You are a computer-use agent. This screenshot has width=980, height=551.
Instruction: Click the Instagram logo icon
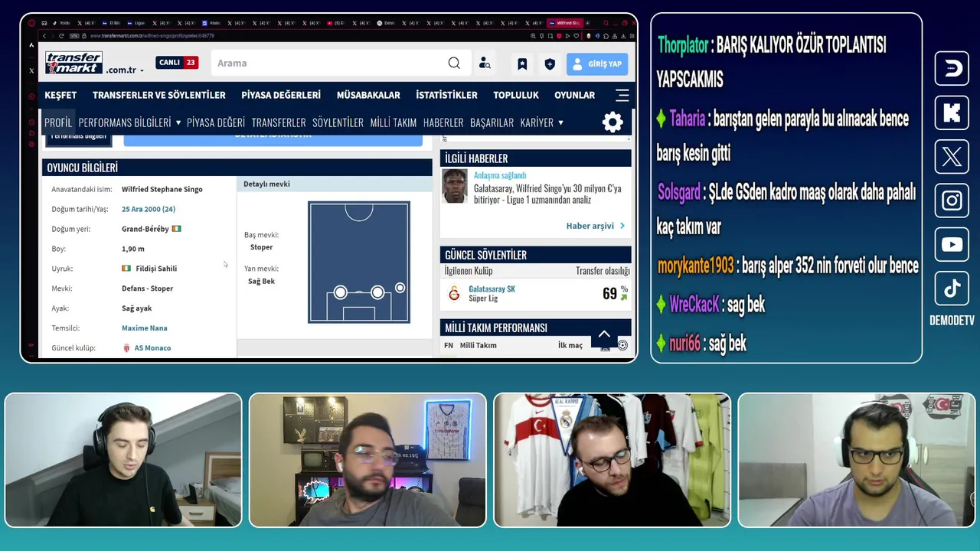[952, 201]
